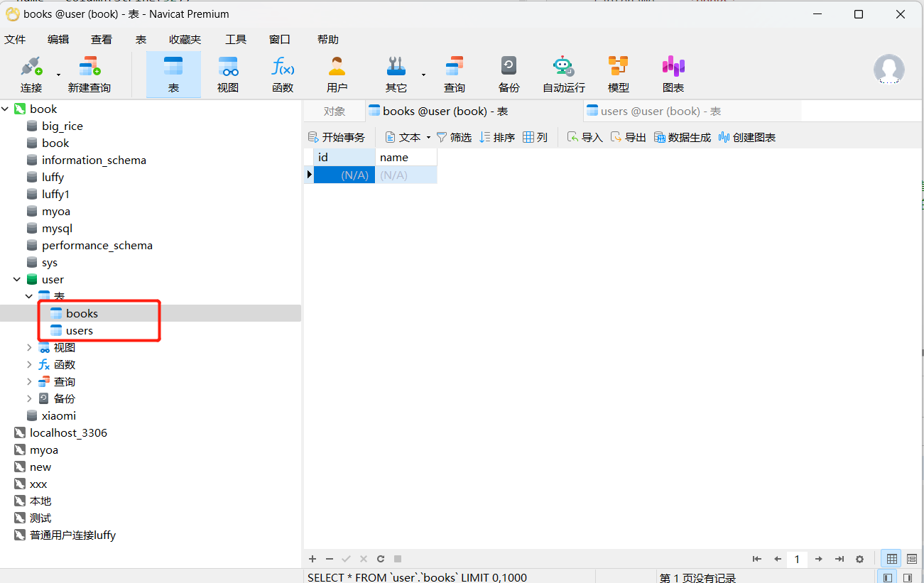Click 开始事务 (Begin Transaction) button
This screenshot has width=924, height=583.
(x=337, y=138)
